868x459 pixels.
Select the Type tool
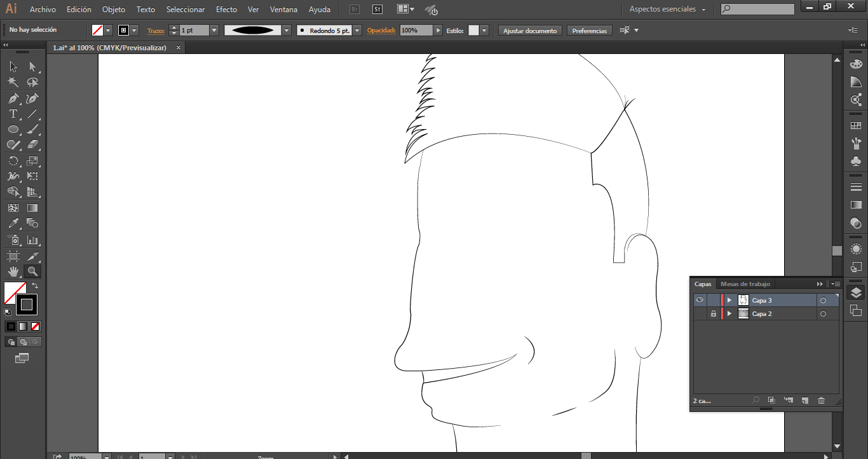tap(13, 114)
